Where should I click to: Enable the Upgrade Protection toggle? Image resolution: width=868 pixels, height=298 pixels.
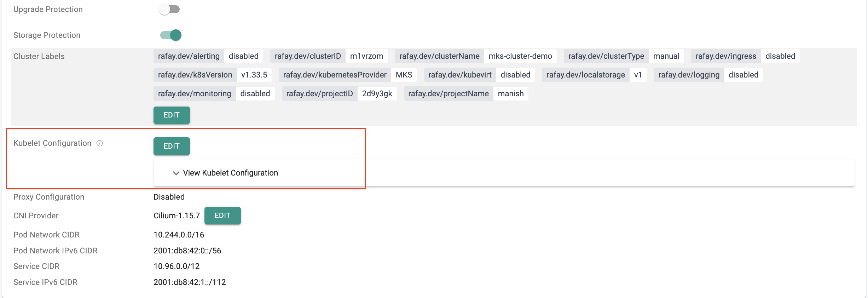[x=169, y=9]
